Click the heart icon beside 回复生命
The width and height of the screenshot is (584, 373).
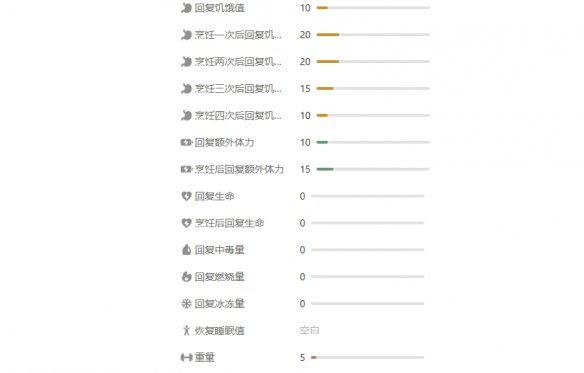tap(186, 196)
